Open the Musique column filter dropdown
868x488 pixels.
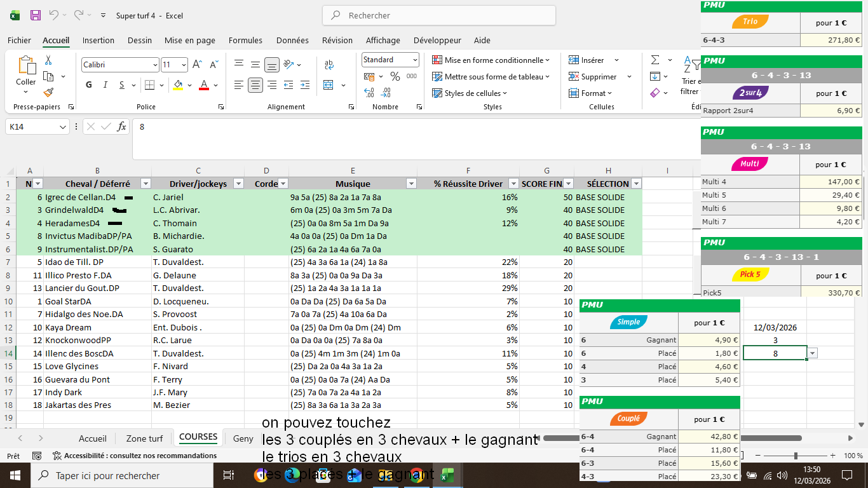(411, 184)
